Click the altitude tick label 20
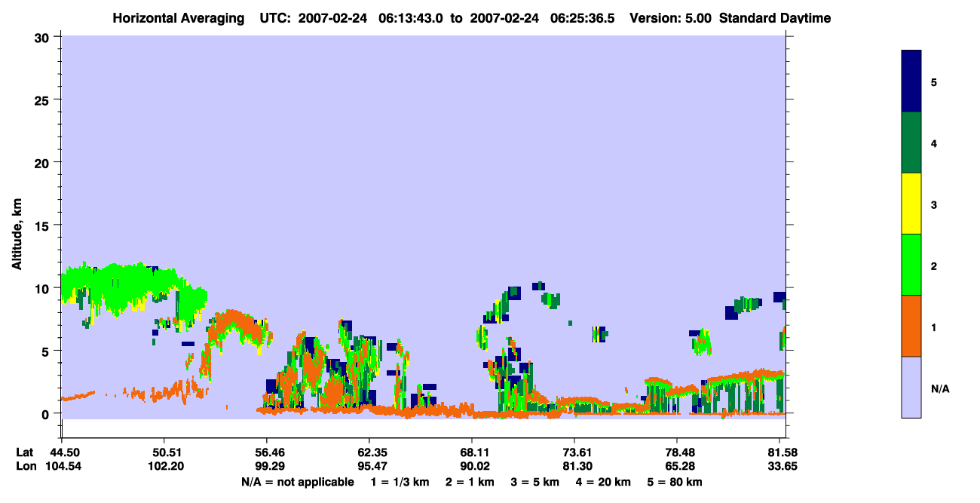This screenshot has width=980, height=503. click(44, 162)
